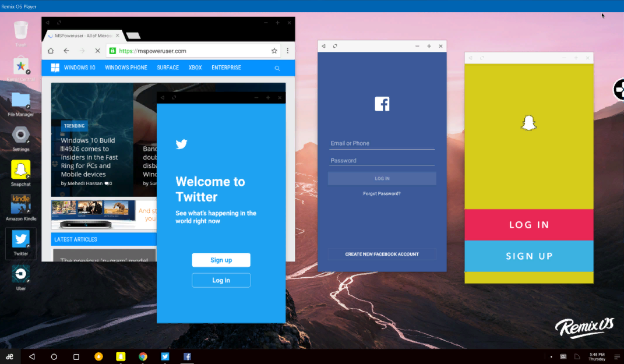624x364 pixels.
Task: Open author Mehedi Hassan link
Action: (84, 183)
